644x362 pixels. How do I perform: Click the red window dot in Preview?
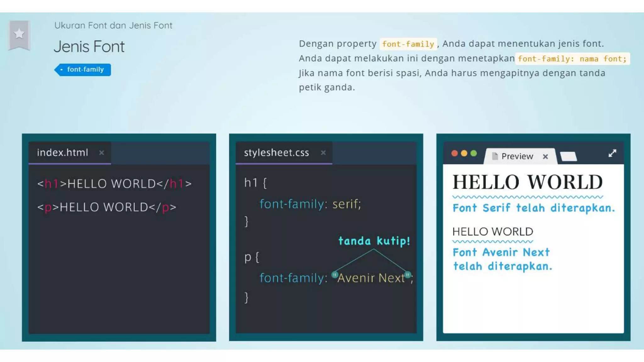(454, 153)
